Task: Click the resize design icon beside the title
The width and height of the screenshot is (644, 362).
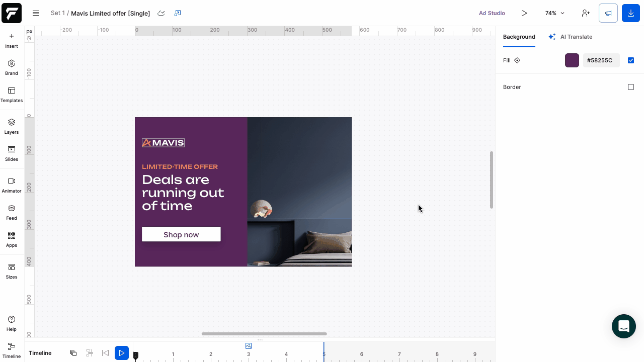Action: (x=178, y=13)
